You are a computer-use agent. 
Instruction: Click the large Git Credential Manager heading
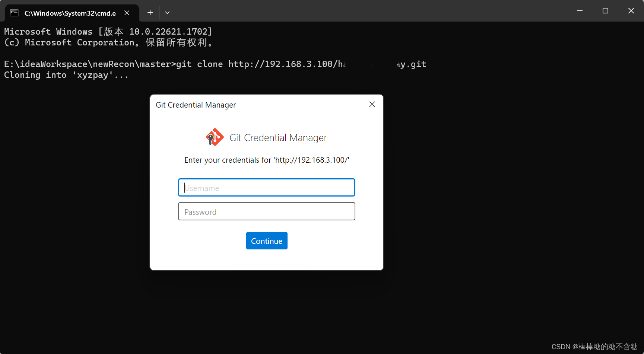[278, 138]
